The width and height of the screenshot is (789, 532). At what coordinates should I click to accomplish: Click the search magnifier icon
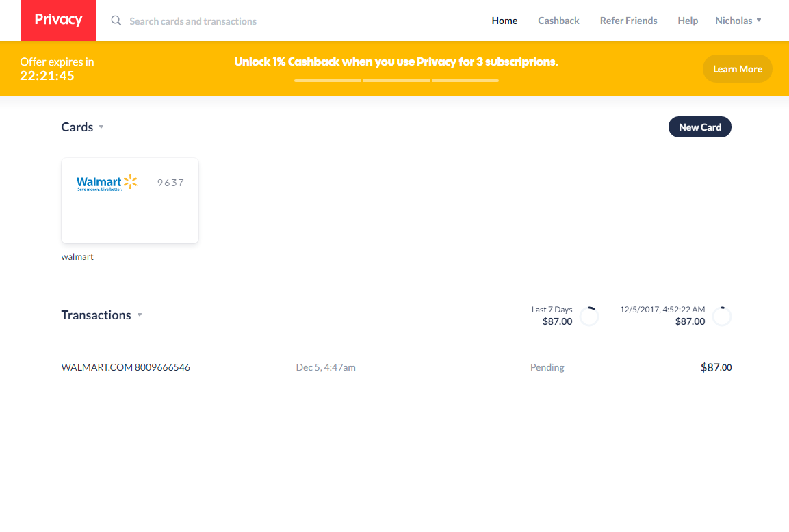pos(116,21)
